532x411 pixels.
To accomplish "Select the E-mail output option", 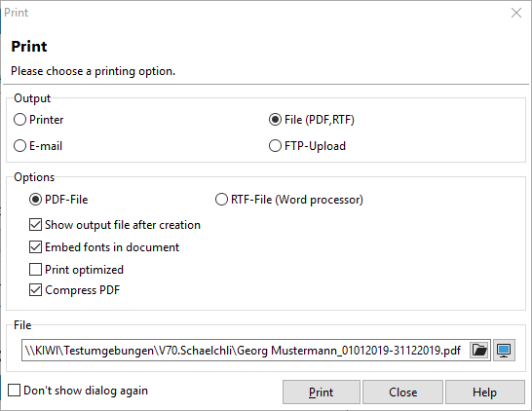I will [x=38, y=146].
